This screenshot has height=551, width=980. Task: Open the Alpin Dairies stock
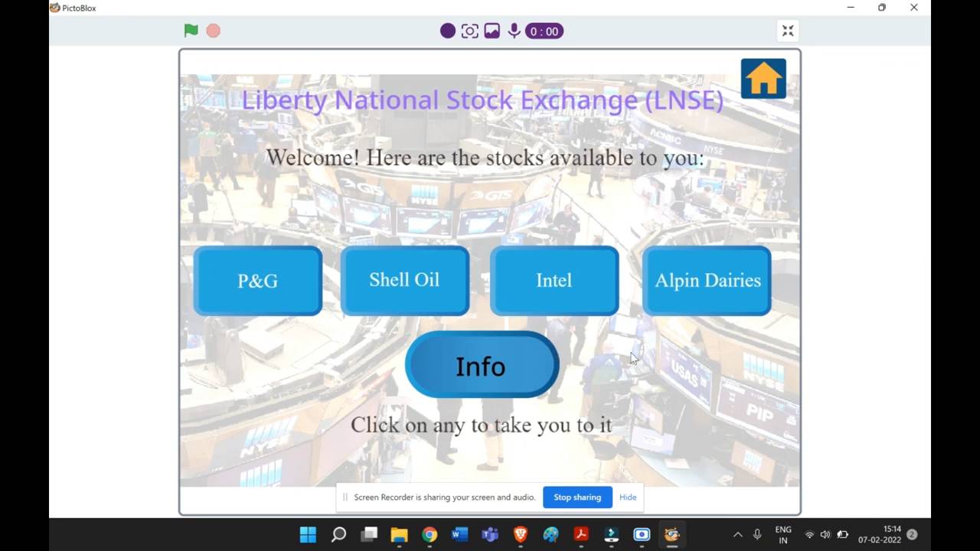[707, 281]
